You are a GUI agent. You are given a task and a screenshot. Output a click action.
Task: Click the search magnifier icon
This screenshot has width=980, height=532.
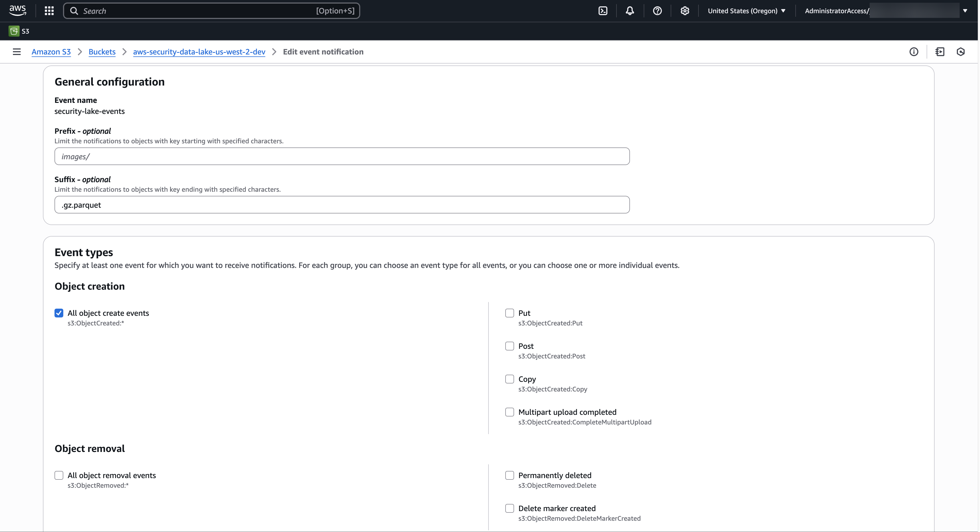74,11
